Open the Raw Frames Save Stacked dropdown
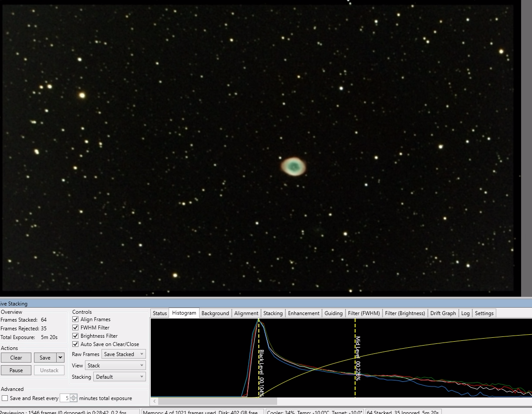 pyautogui.click(x=124, y=354)
